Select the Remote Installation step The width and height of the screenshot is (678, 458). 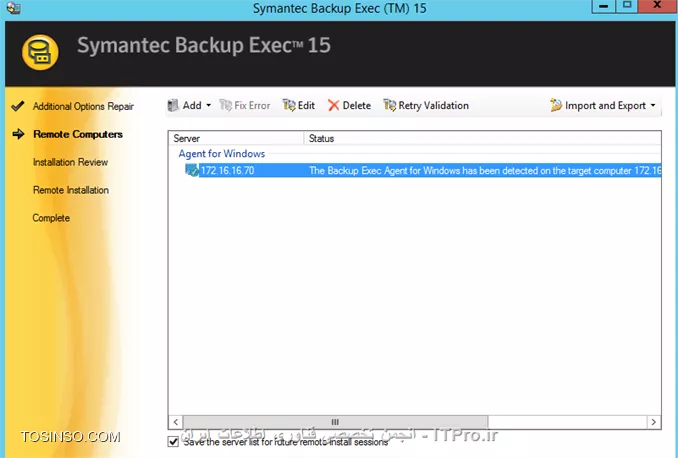tap(71, 190)
